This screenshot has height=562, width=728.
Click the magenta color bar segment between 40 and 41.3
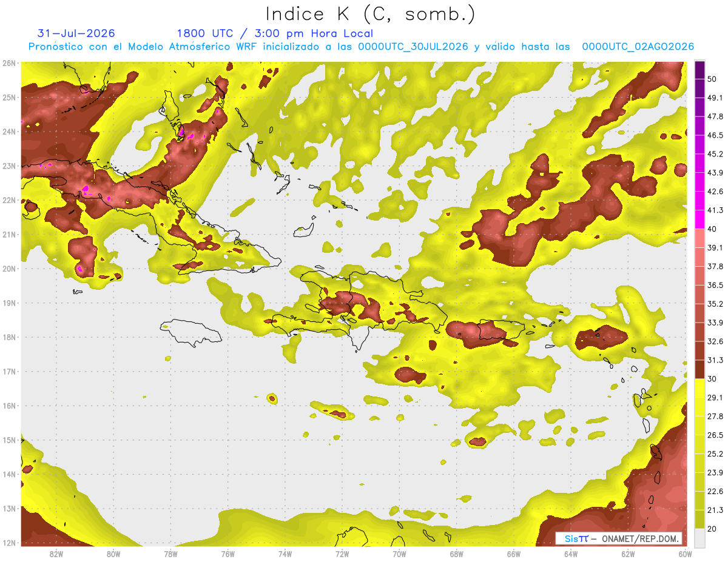click(699, 219)
